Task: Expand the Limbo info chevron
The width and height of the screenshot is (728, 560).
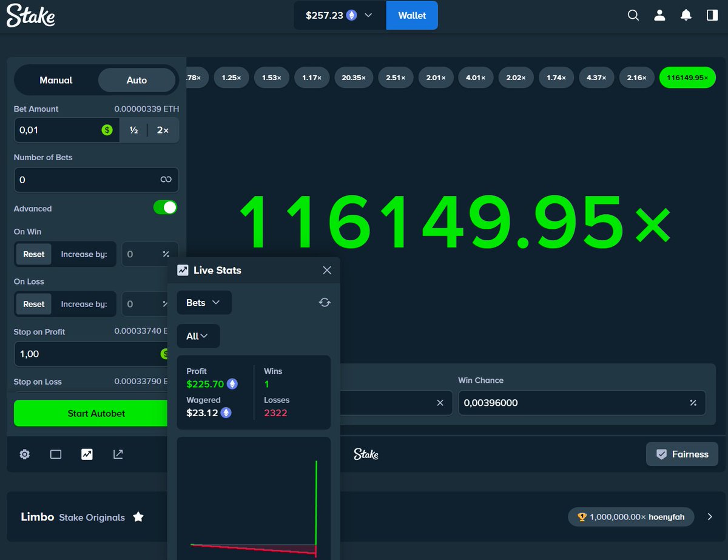Action: point(710,517)
